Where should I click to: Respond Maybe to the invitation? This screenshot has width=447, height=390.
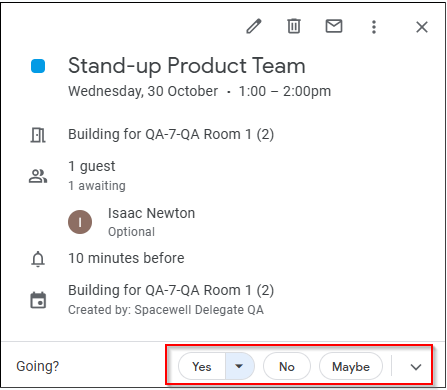351,366
